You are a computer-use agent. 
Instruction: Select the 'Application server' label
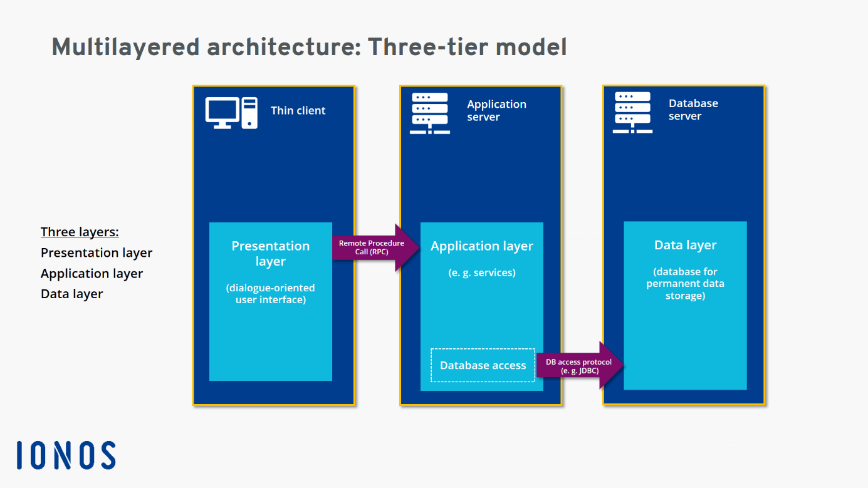coord(497,110)
